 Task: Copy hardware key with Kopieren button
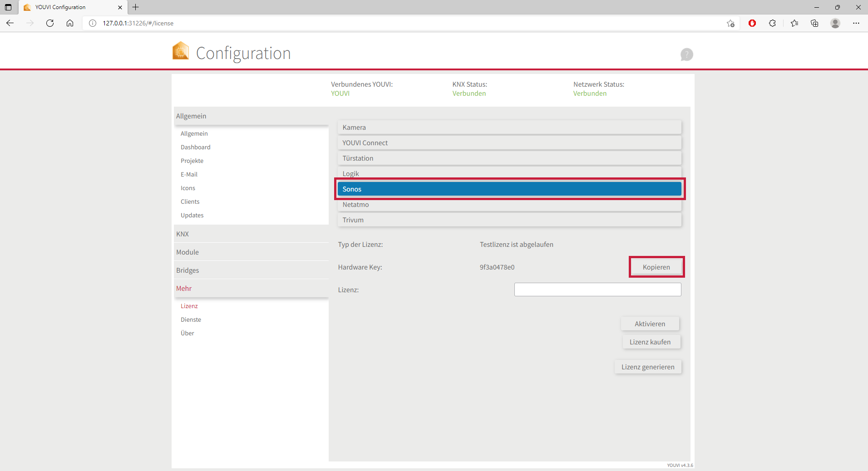point(656,267)
